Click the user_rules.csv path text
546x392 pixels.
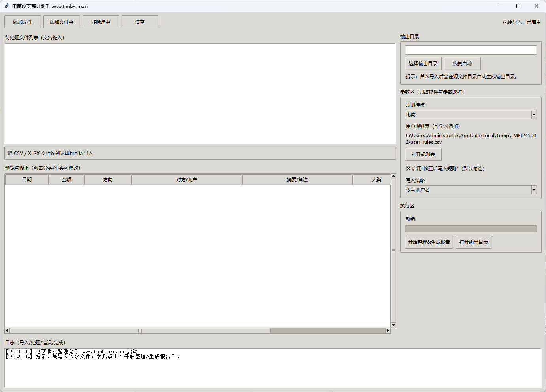click(x=471, y=139)
